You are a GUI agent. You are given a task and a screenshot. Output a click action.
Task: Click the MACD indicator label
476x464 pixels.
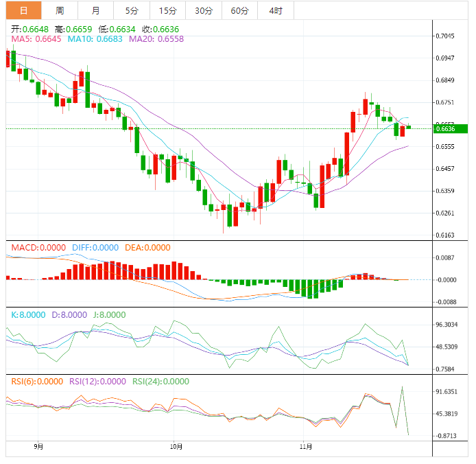tap(34, 248)
